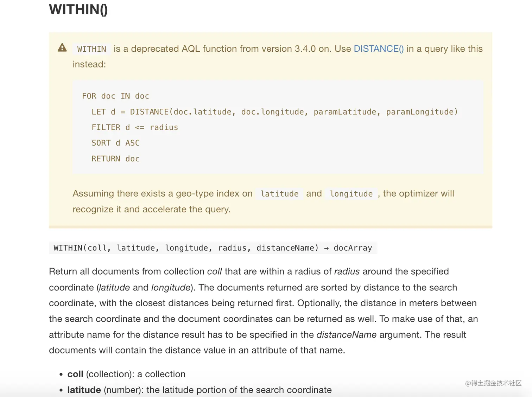Click the "RETURN doc" code line
Screen dimensions: 532x397
(x=115, y=159)
